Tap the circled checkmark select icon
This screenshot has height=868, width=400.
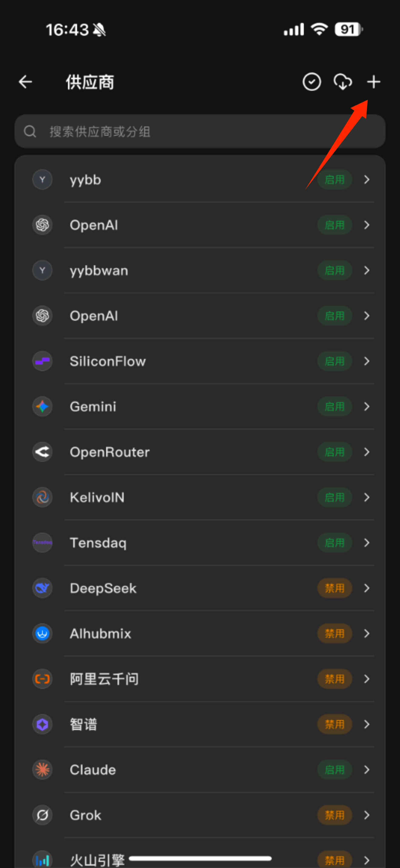(312, 82)
